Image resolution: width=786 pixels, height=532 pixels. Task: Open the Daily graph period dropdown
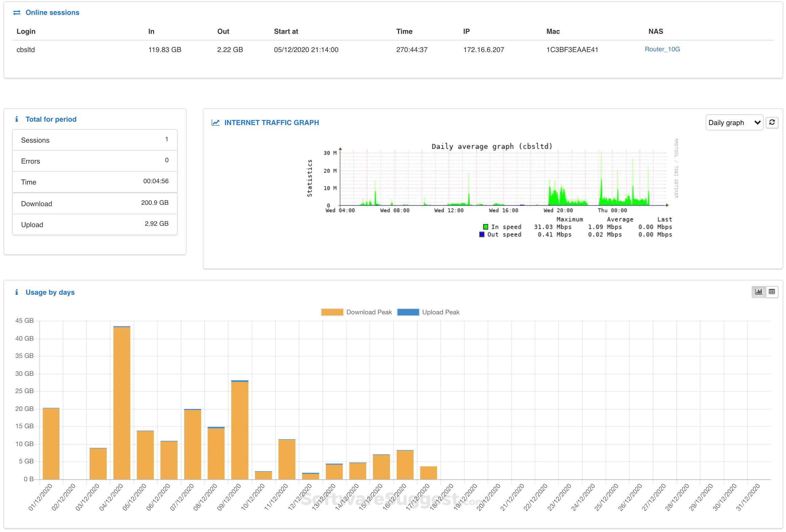tap(734, 122)
